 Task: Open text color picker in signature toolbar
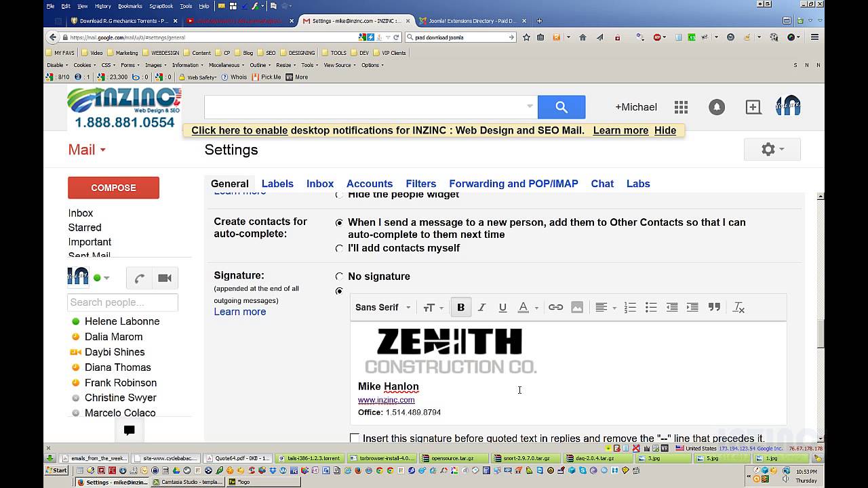tap(528, 307)
